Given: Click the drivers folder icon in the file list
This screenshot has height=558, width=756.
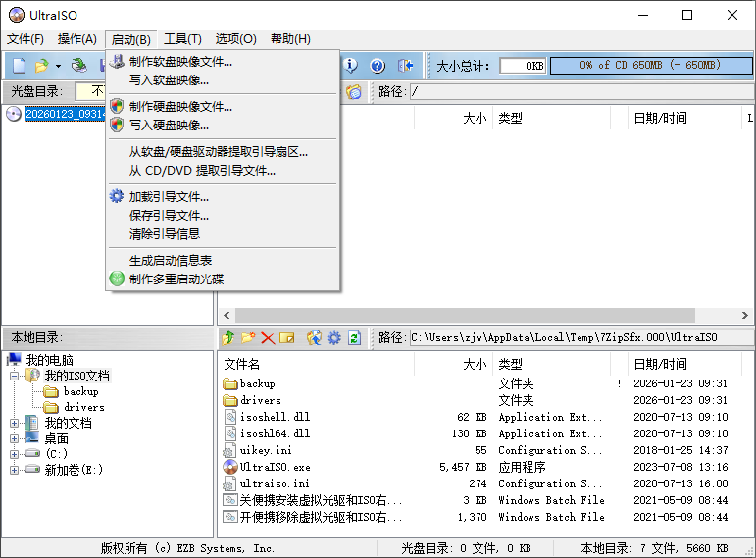Looking at the screenshot, I should [230, 400].
